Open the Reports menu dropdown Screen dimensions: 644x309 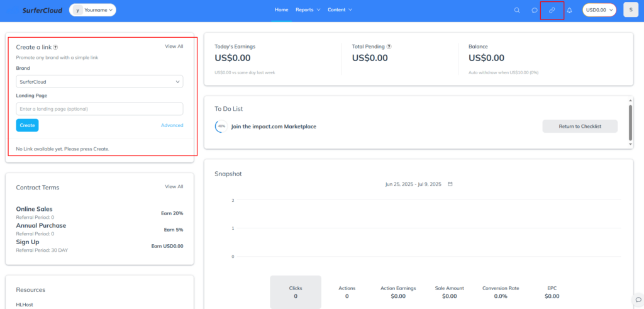tap(308, 10)
